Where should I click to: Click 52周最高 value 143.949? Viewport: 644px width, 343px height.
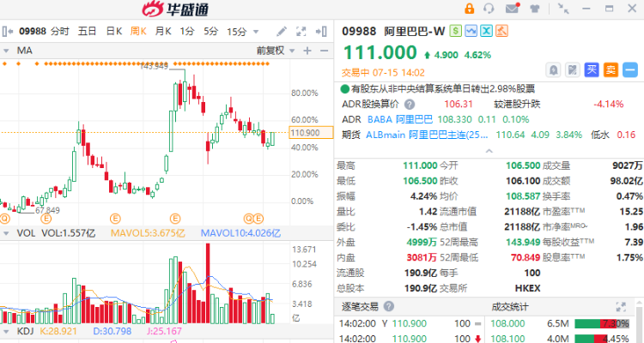click(523, 243)
